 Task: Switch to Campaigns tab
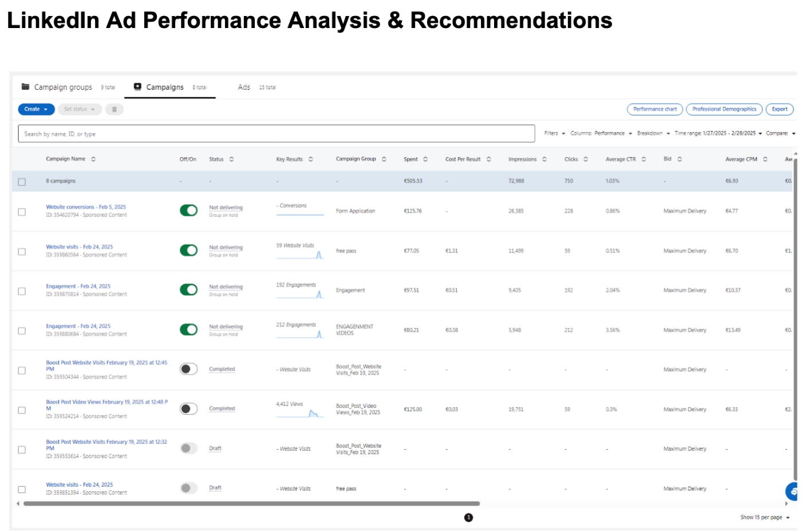(x=170, y=88)
